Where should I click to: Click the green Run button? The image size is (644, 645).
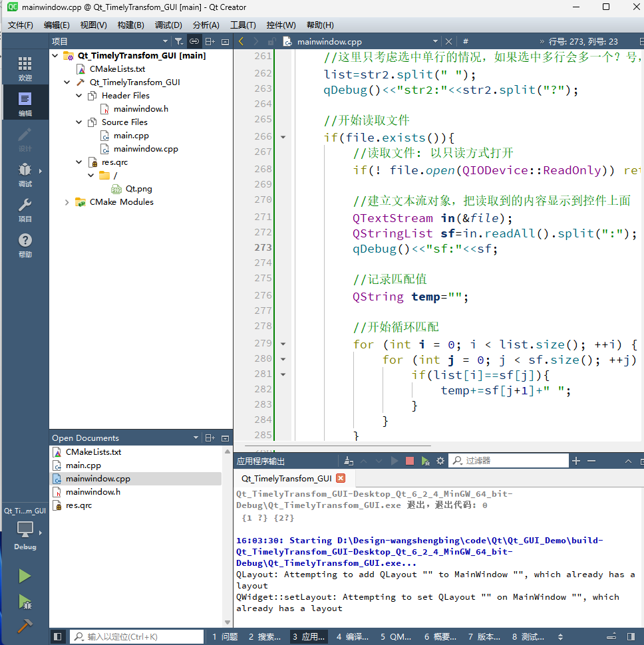25,576
